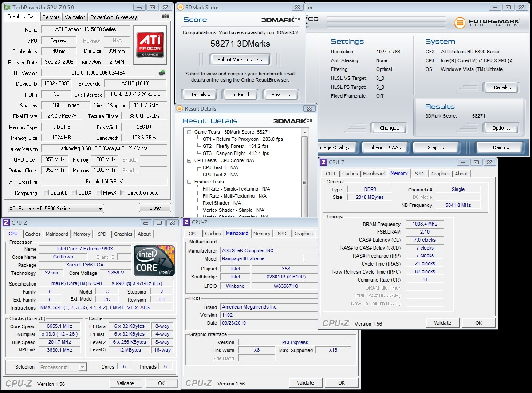Click the CPU-Z CPU window title icon
This screenshot has width=532, height=393.
tap(6, 223)
